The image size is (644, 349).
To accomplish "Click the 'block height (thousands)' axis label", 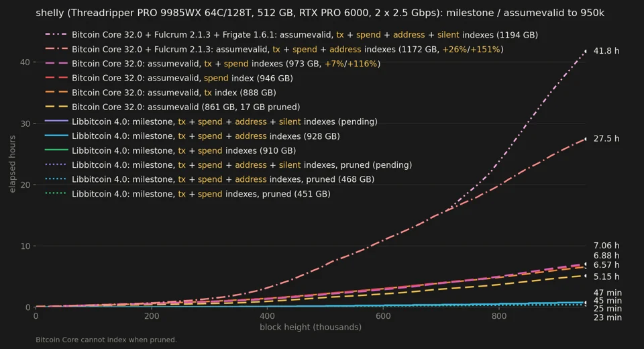I will tap(311, 328).
